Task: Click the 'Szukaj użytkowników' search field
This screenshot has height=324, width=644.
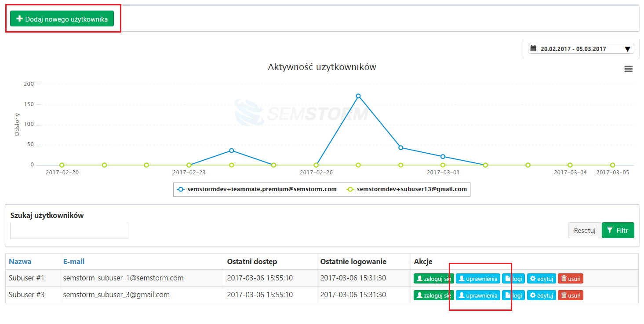Action: pos(69,231)
